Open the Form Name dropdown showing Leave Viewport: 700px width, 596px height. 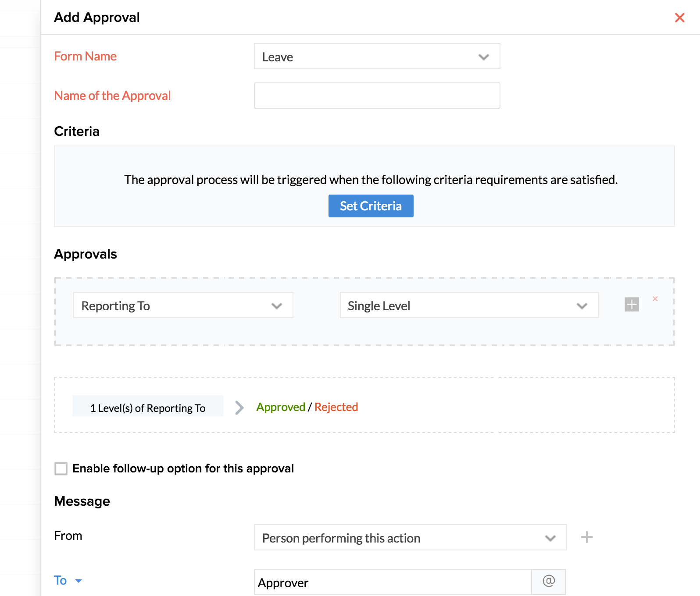click(x=377, y=57)
